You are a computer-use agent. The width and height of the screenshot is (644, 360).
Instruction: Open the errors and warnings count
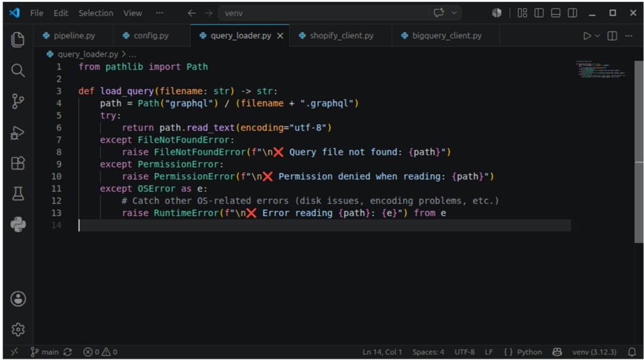[100, 352]
